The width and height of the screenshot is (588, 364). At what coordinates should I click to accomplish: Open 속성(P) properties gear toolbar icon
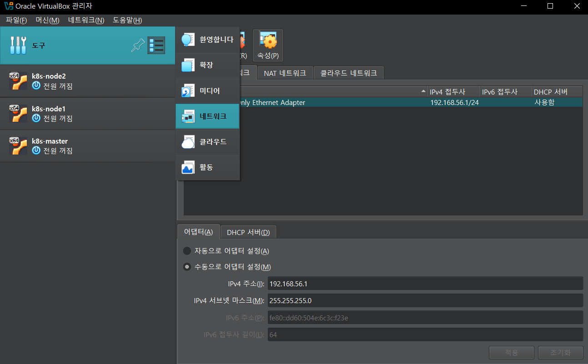268,45
